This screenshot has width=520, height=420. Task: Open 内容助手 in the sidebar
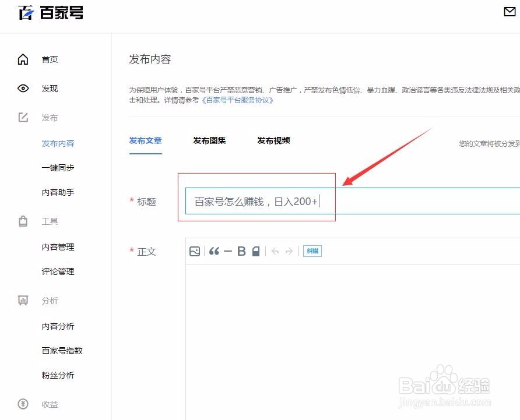(x=58, y=192)
